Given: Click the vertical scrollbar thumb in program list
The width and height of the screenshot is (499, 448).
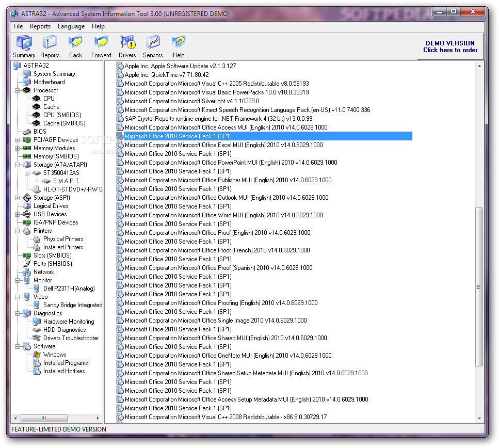Looking at the screenshot, I should click(x=479, y=287).
